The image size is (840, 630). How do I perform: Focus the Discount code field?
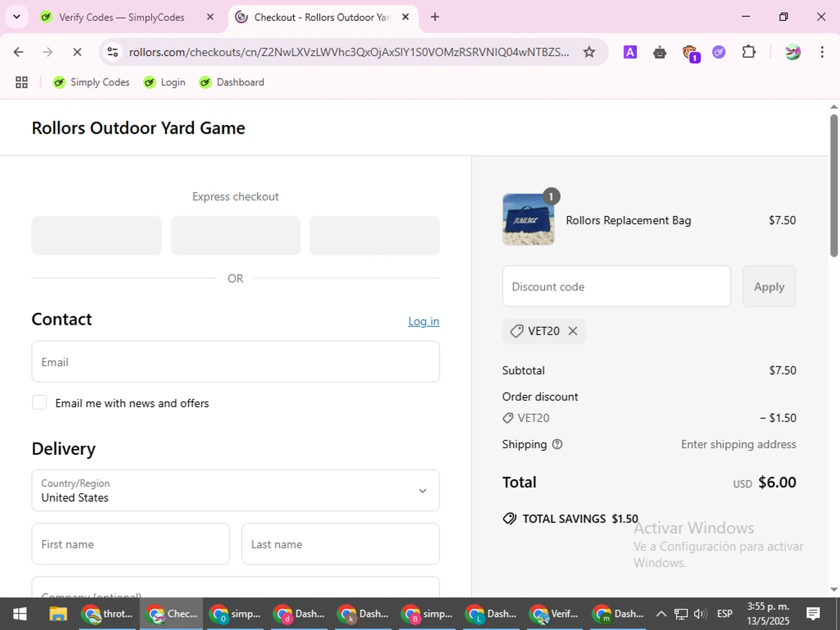pos(617,287)
